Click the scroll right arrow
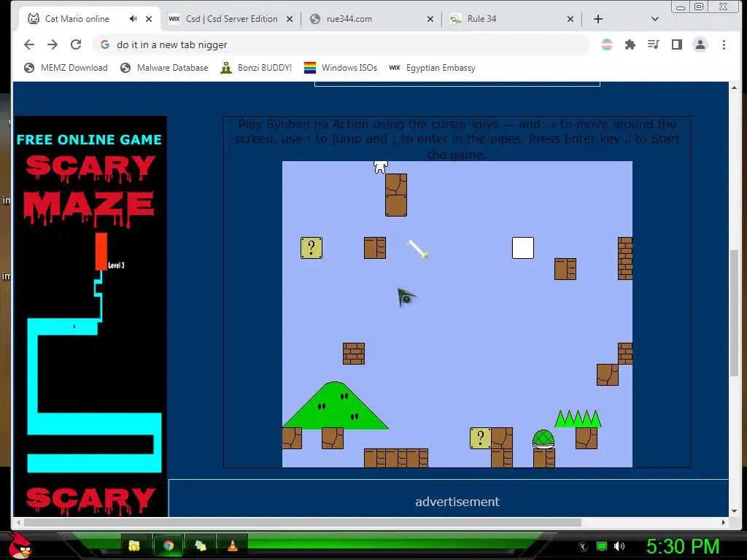This screenshot has width=747, height=560. [724, 522]
